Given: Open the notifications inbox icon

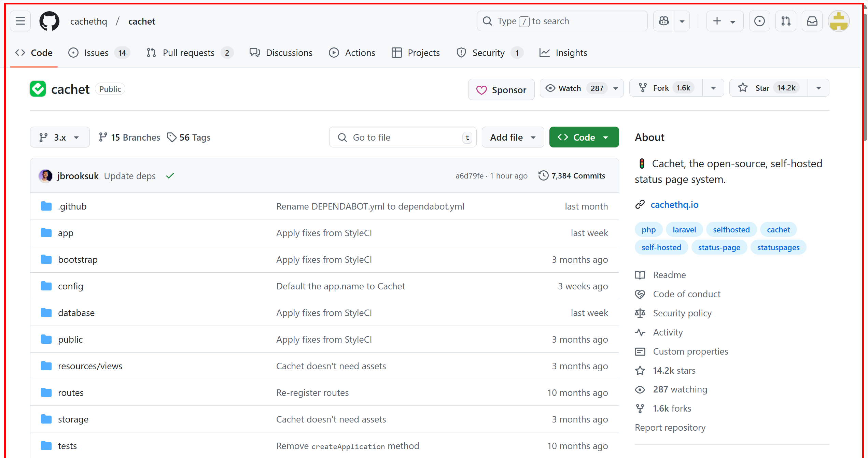Looking at the screenshot, I should [812, 21].
